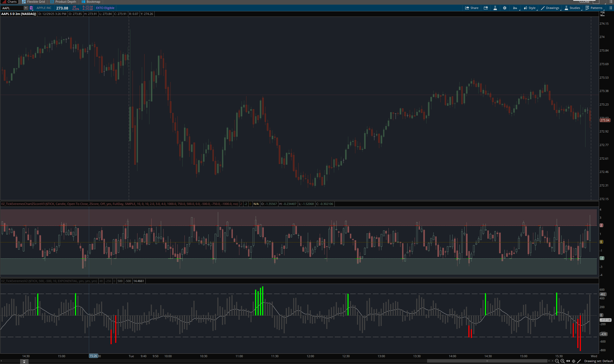Screen dimensions: 614x364
Task: Zoom in using the magnifier plus icon
Action: click(x=562, y=361)
